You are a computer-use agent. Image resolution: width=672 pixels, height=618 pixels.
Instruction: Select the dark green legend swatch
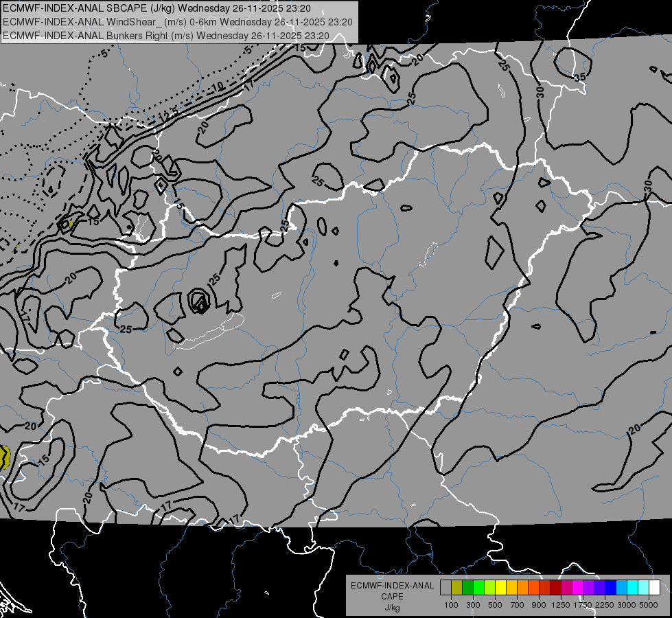(x=467, y=587)
